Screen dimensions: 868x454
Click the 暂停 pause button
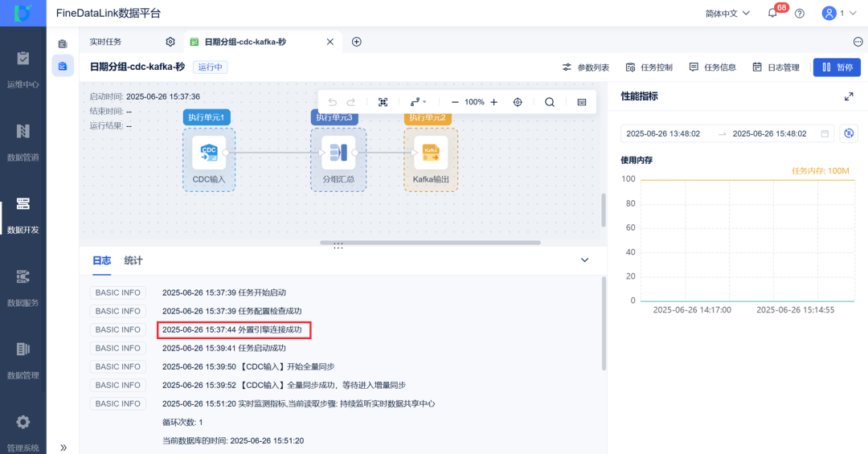837,67
